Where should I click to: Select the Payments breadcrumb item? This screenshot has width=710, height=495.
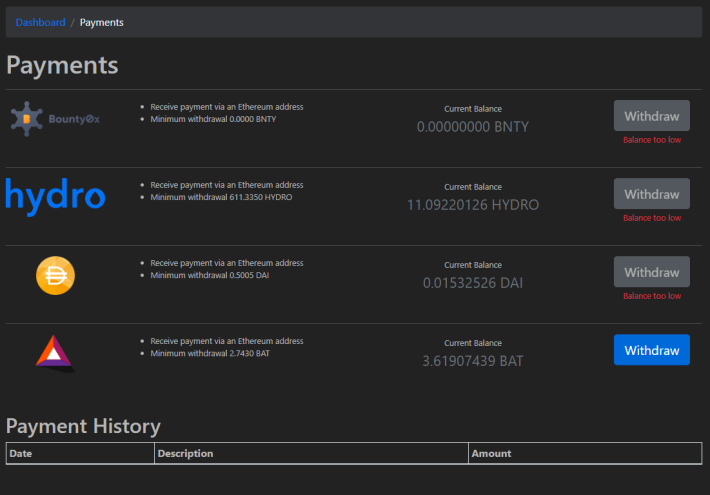pos(101,22)
